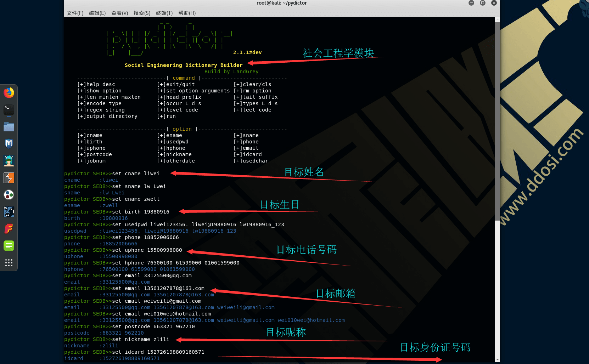Click the '[+]idcard' option entry

pos(248,154)
